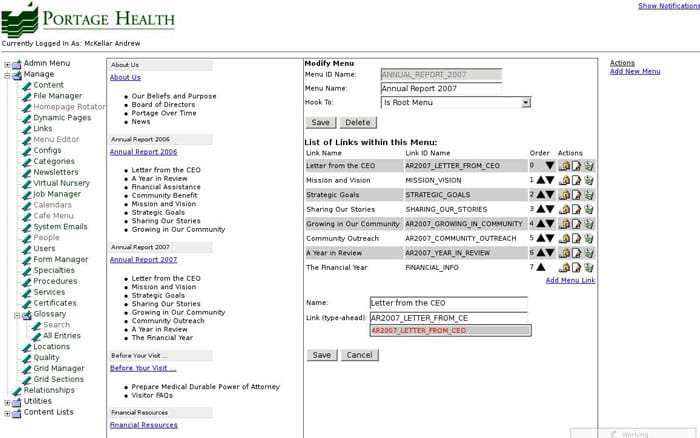Viewport: 700px width, 438px height.
Task: Click the lock icon for Strategic Goals row
Action: click(564, 195)
